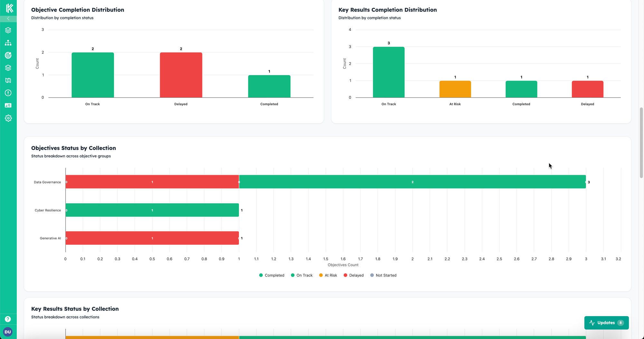The image size is (644, 339).
Task: Open the Settings gear icon
Action: click(x=8, y=118)
